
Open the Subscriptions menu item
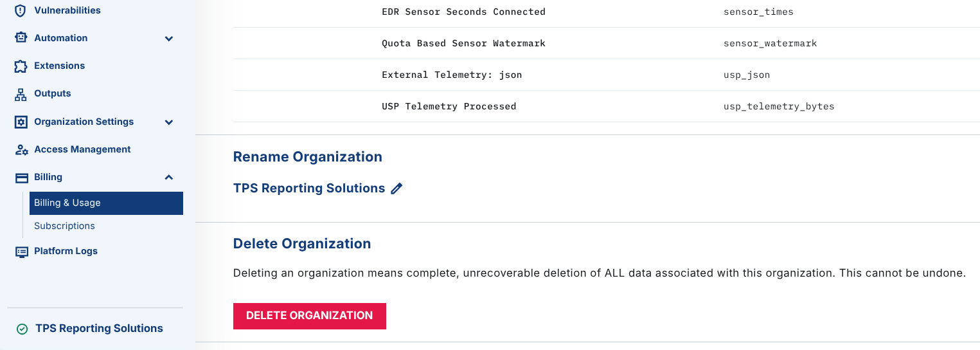coord(64,226)
